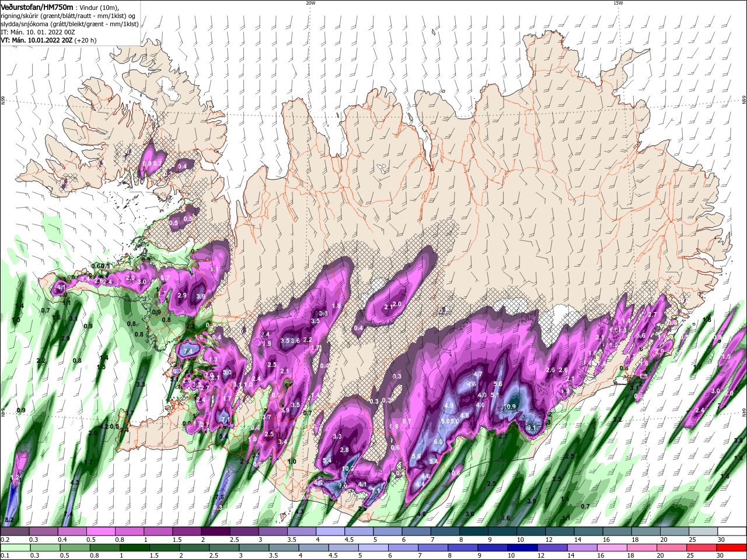The height and width of the screenshot is (560, 747).
Task: Click the darkest green swatch at rain value 1
Action: [x=135, y=548]
